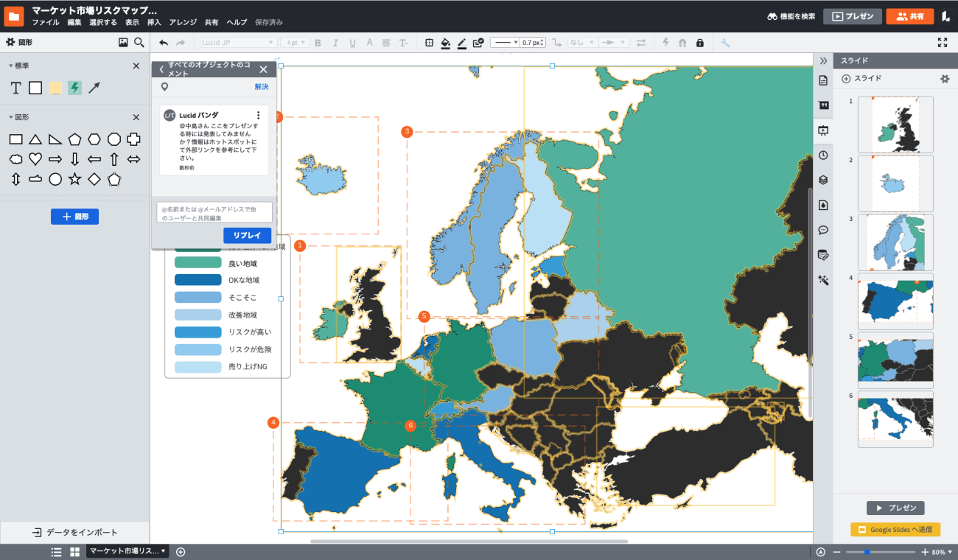Click 解決 link to resolve comment

[x=262, y=87]
